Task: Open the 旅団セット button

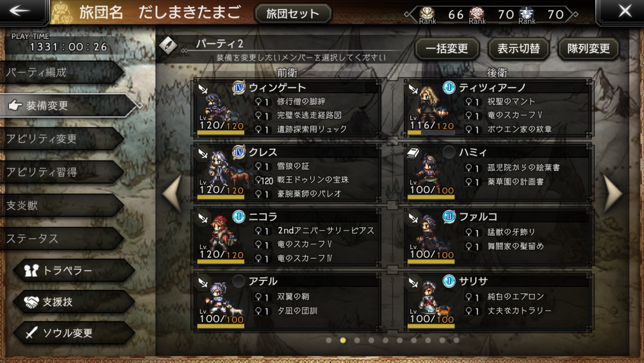Action: coord(292,13)
